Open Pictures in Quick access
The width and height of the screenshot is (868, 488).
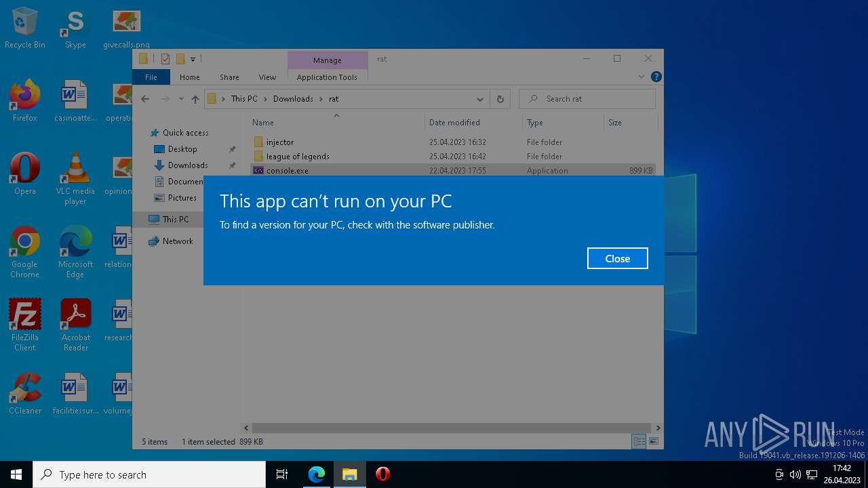click(182, 198)
